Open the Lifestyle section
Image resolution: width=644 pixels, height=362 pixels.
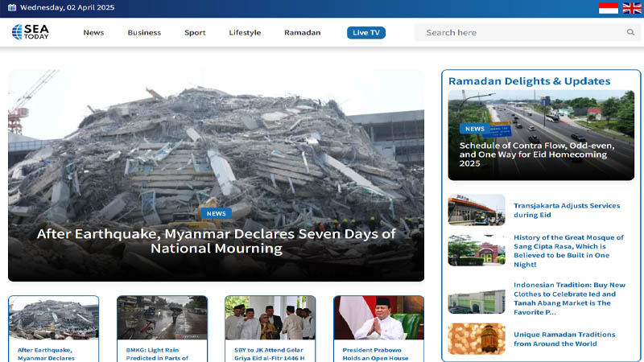(245, 32)
